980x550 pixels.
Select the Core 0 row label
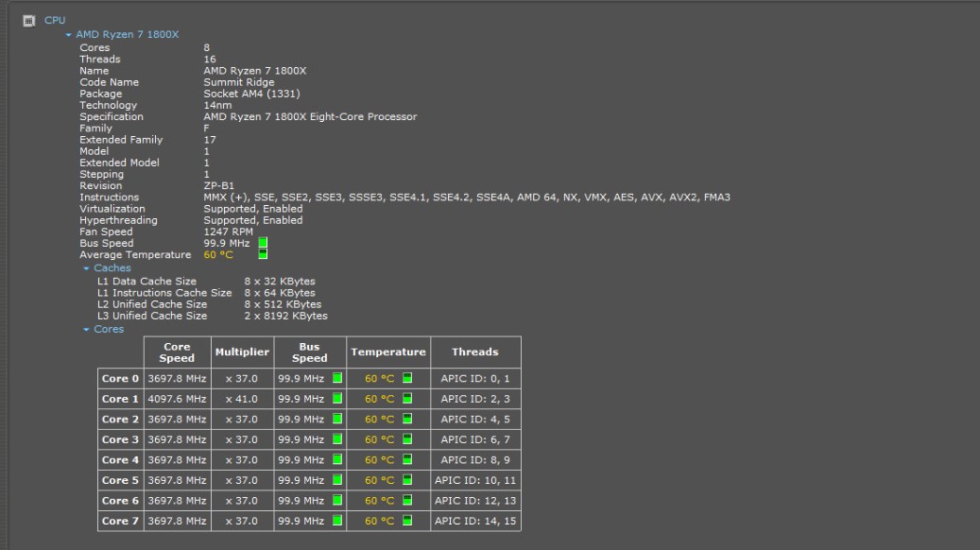coord(121,379)
